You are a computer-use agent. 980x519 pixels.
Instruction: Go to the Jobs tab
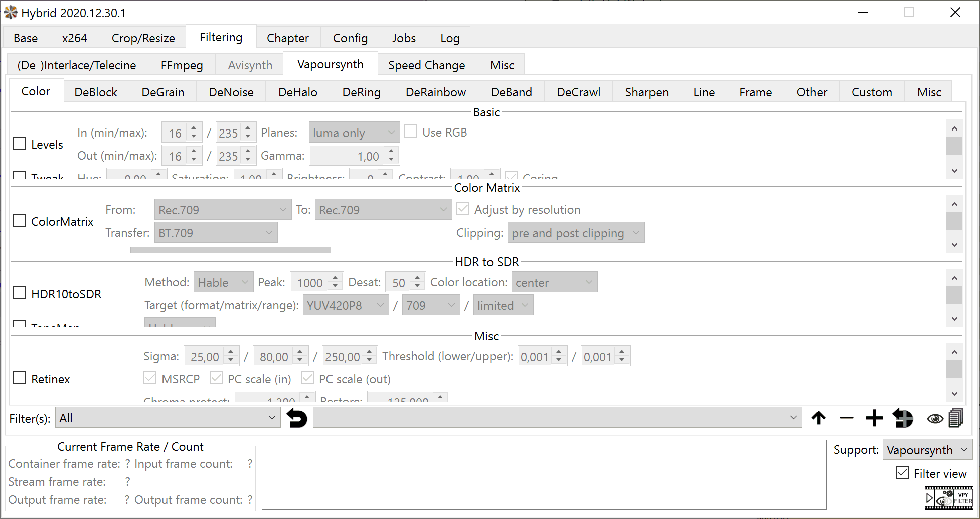[x=404, y=38]
